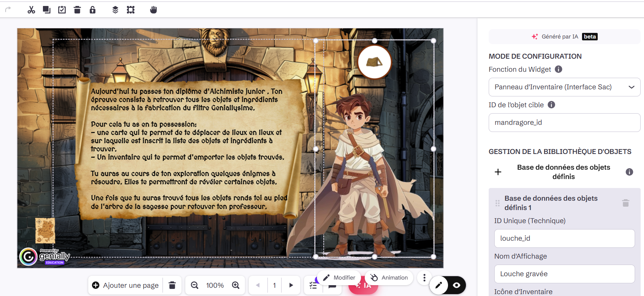Zoom out using the magnifier minus icon
644x296 pixels.
(195, 285)
